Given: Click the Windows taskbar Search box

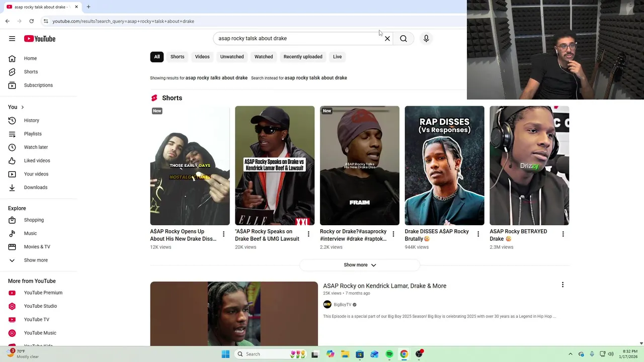Looking at the screenshot, I should pos(272,354).
